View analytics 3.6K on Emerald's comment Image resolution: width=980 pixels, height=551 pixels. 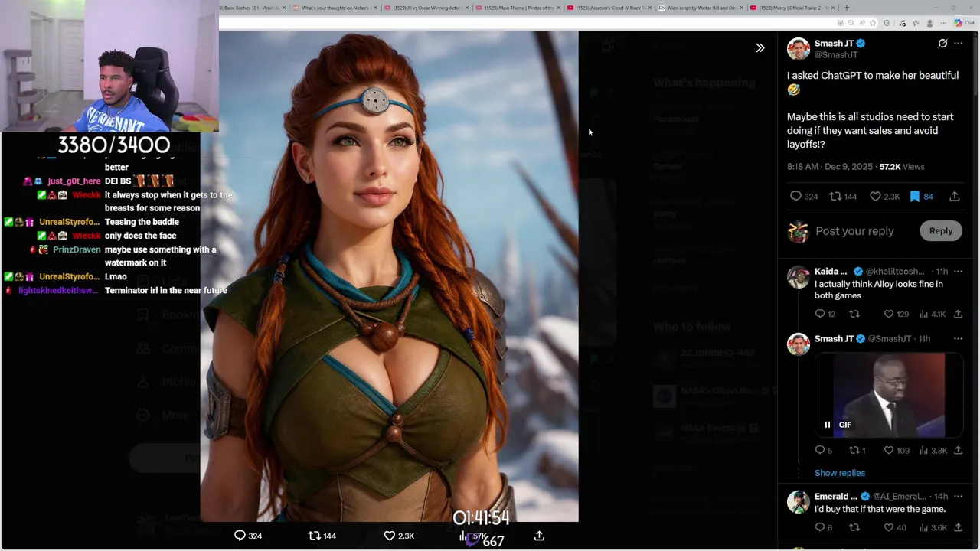[x=933, y=527]
